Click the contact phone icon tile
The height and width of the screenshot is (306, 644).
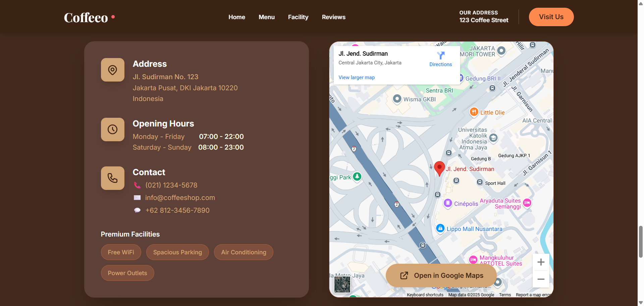(x=112, y=178)
